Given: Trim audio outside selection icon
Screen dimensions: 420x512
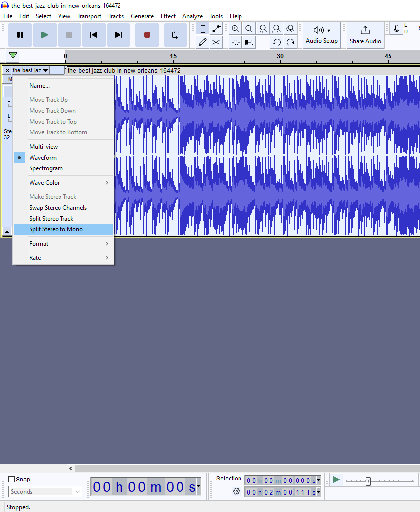Looking at the screenshot, I should point(235,42).
